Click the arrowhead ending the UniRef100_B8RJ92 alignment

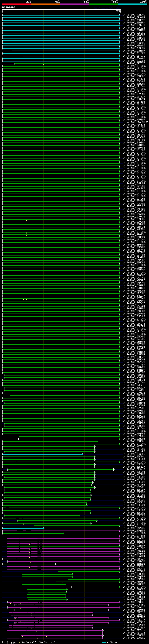pos(56,564)
